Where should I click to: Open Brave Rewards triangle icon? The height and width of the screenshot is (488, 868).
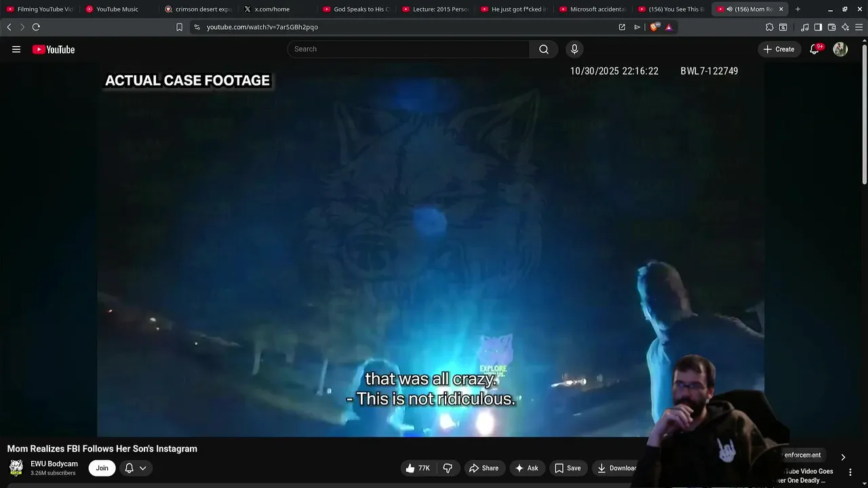(x=669, y=27)
